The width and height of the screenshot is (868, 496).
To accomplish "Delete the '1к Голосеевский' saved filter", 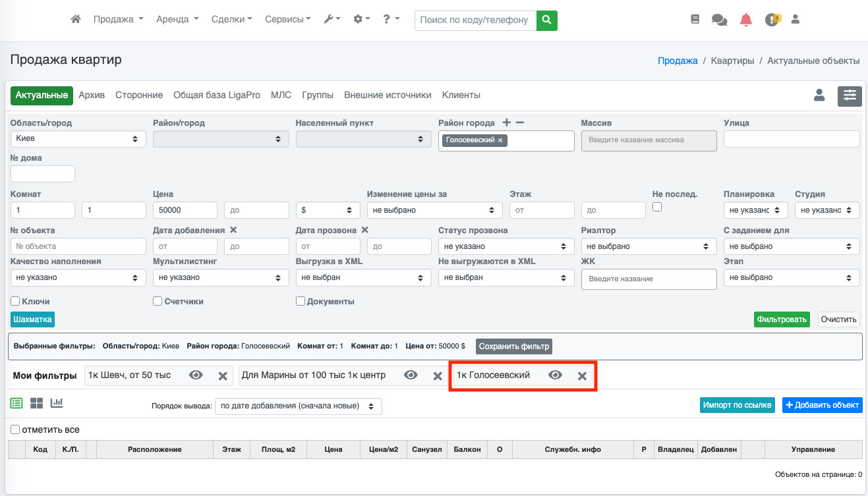I will coord(582,375).
